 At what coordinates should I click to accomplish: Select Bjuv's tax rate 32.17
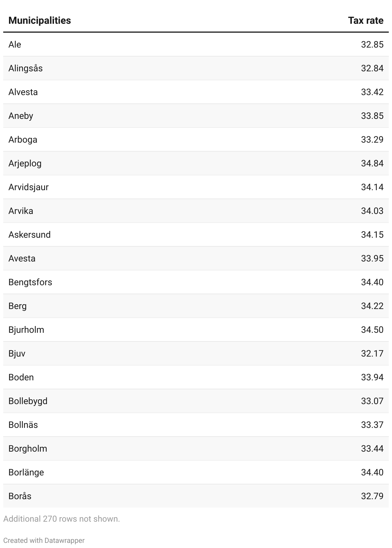click(x=372, y=353)
